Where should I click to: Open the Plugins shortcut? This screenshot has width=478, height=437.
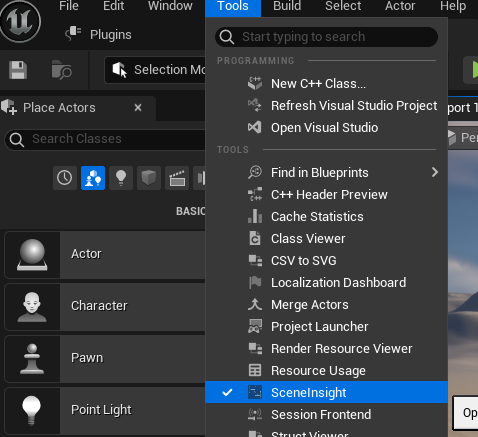click(99, 34)
